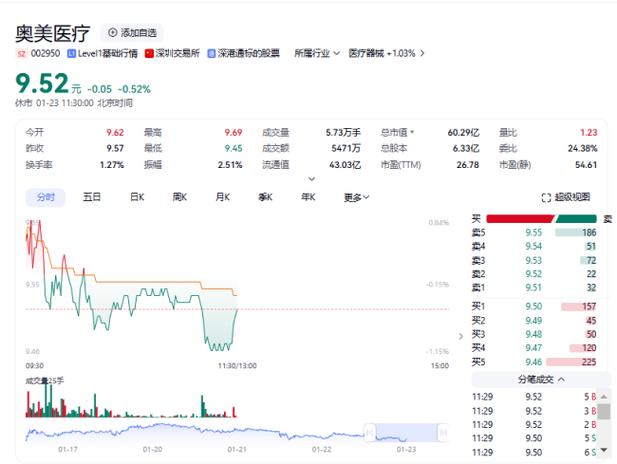Click the 今开 value 9.62

(115, 132)
